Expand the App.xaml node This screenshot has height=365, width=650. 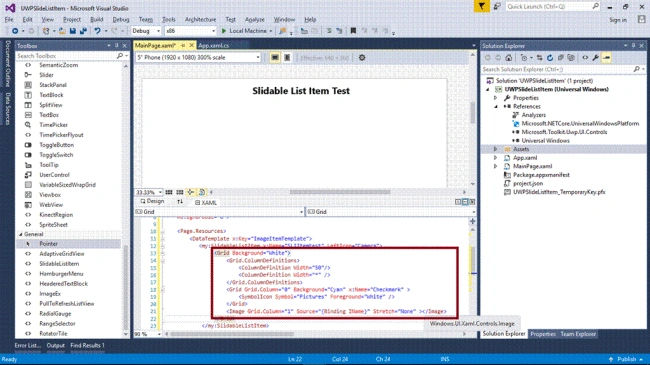pyautogui.click(x=495, y=158)
